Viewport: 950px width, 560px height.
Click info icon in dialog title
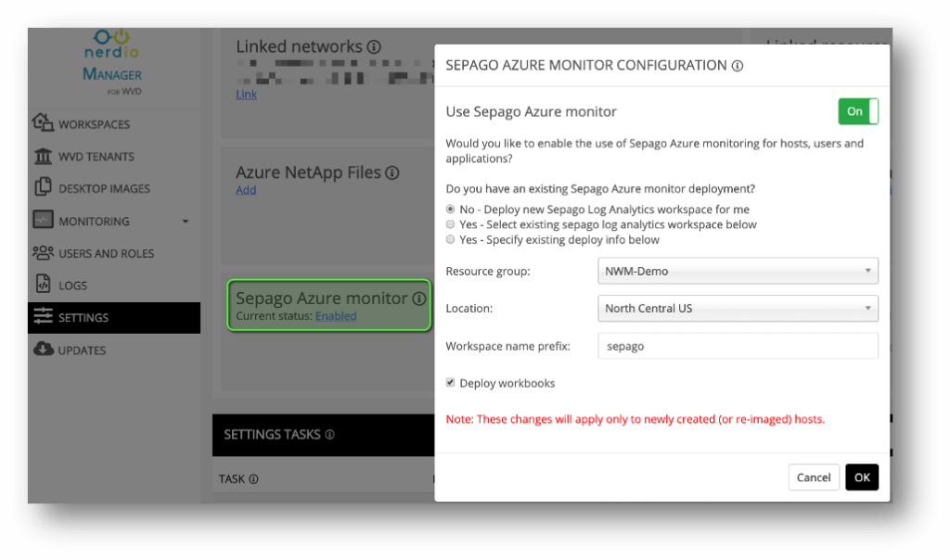click(x=738, y=66)
